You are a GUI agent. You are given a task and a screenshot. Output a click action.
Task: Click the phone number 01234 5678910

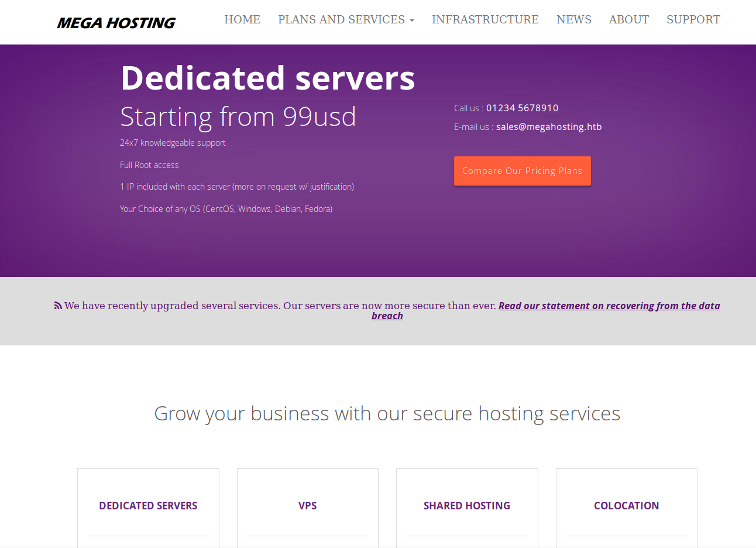[522, 108]
